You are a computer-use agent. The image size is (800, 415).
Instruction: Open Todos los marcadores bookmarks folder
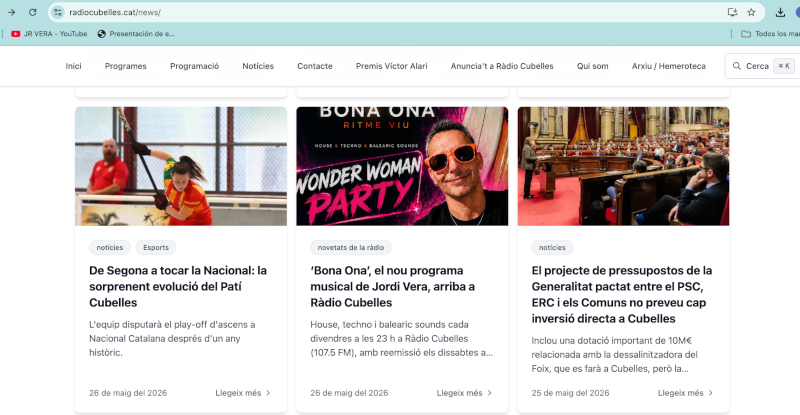tap(770, 34)
